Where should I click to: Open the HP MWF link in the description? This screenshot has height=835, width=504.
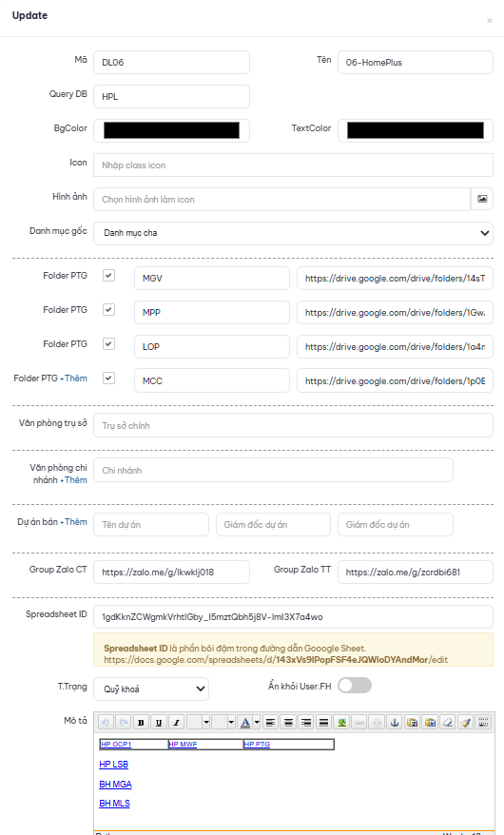(183, 744)
